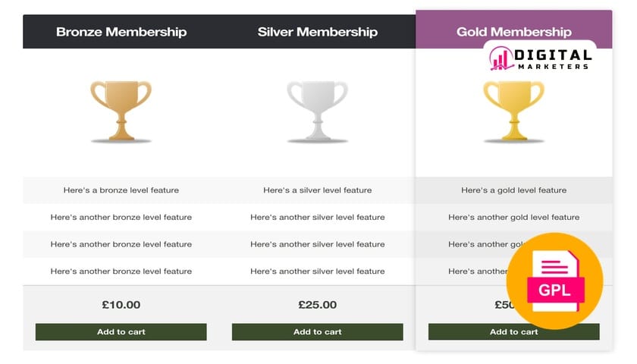Click the second "another silver level feature" row
The image size is (637, 364).
[x=317, y=244]
